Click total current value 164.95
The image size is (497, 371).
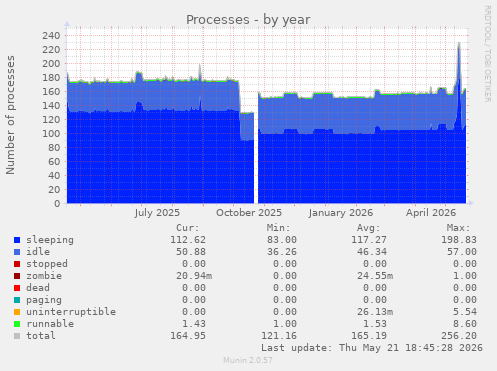click(188, 336)
